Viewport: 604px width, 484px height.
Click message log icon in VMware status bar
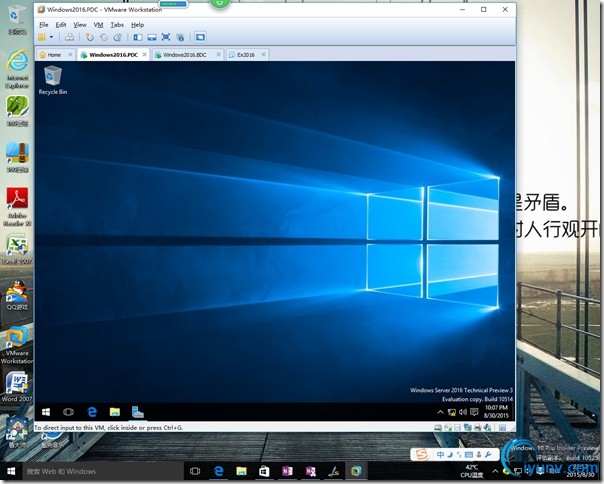click(x=502, y=427)
